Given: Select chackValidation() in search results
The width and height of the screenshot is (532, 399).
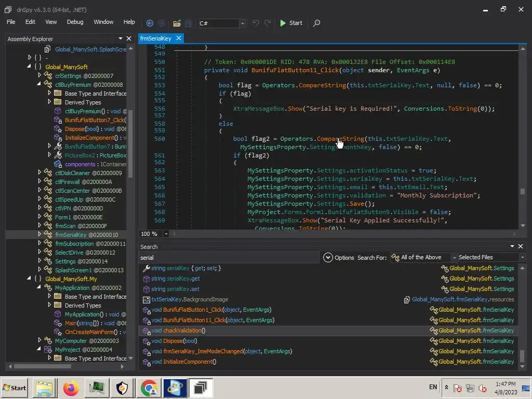Looking at the screenshot, I should [184, 330].
